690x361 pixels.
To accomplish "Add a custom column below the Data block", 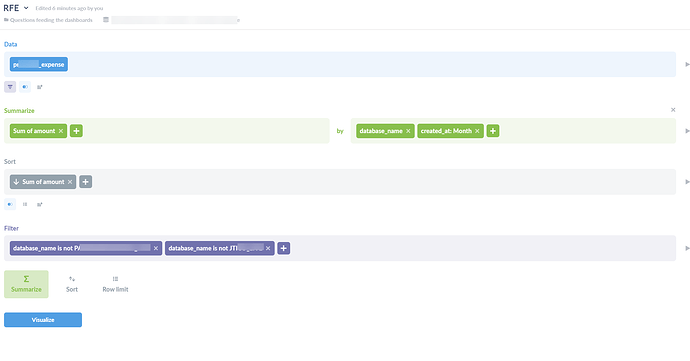I will tap(40, 87).
